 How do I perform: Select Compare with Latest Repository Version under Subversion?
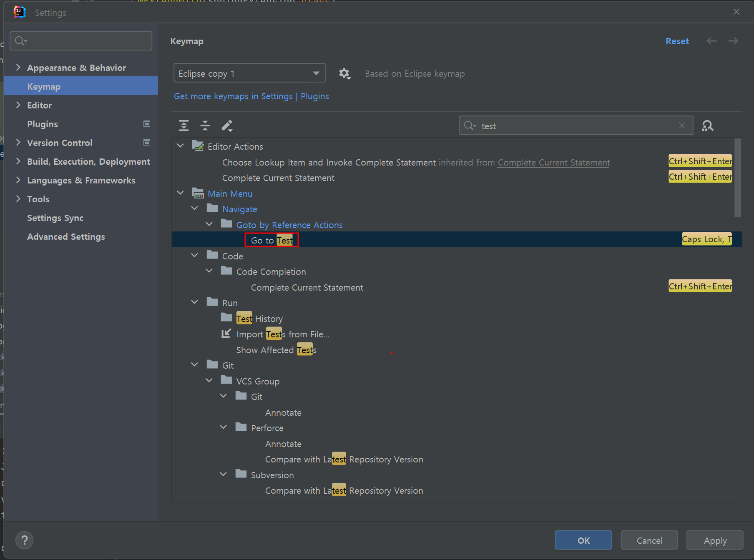(344, 490)
